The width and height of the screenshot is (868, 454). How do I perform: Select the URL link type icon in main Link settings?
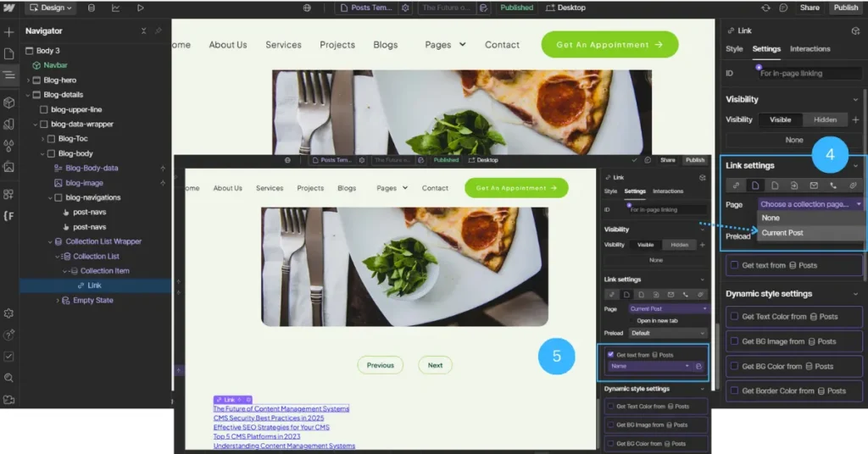tap(736, 185)
